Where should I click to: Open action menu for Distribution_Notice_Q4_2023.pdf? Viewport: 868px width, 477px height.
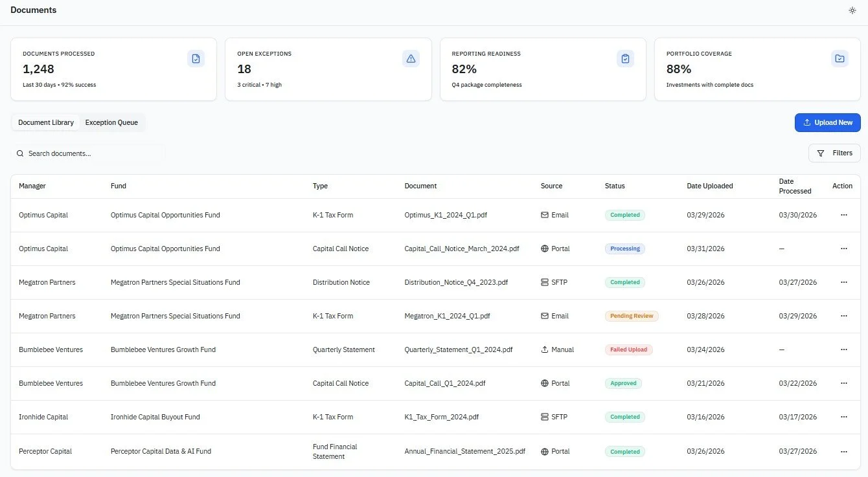pos(843,282)
